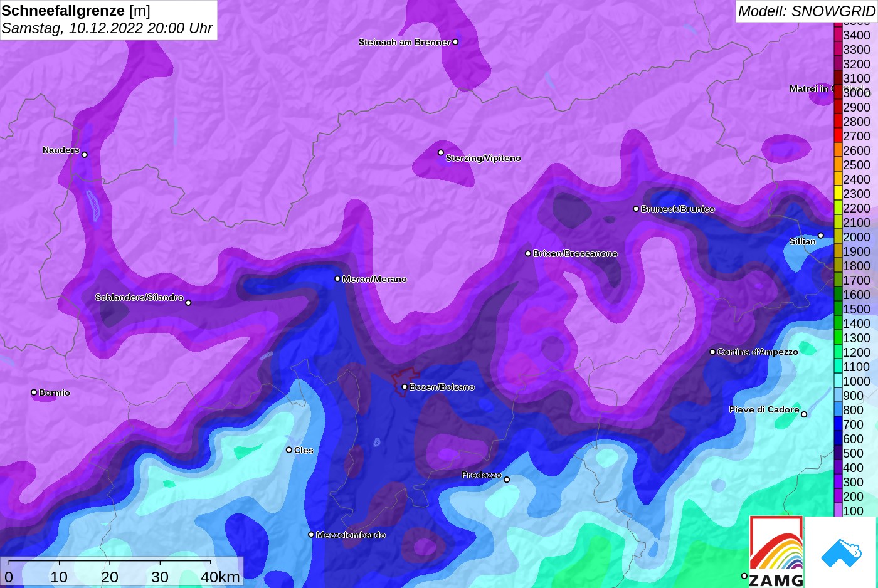Screen dimensions: 878x588
Task: Select the Brixen/Bressanone marker
Action: point(528,253)
